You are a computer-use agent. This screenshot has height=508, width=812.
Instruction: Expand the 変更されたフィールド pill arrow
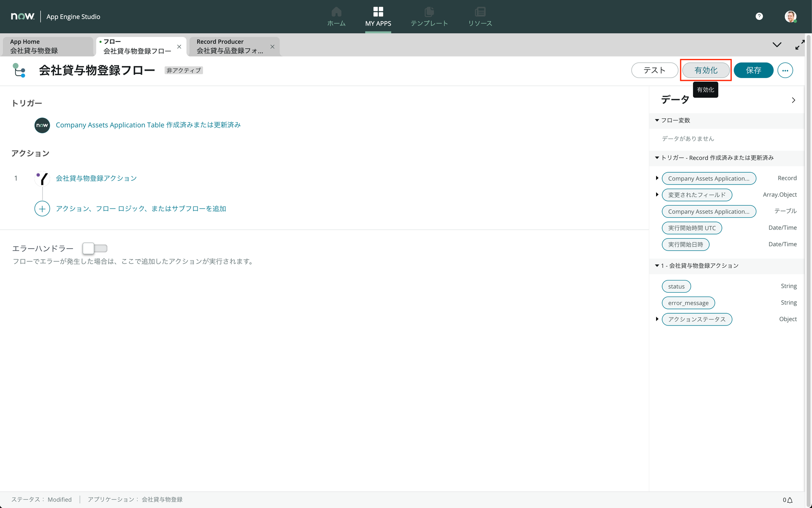(657, 195)
